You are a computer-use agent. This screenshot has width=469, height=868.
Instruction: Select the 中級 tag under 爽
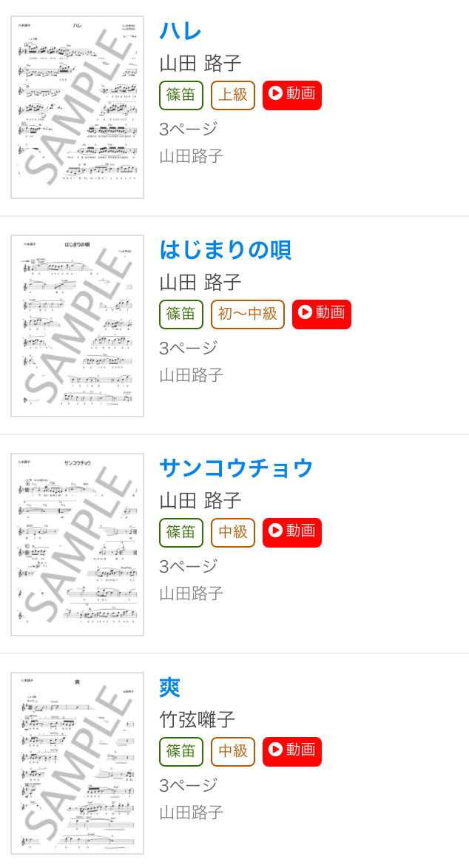pos(232,752)
